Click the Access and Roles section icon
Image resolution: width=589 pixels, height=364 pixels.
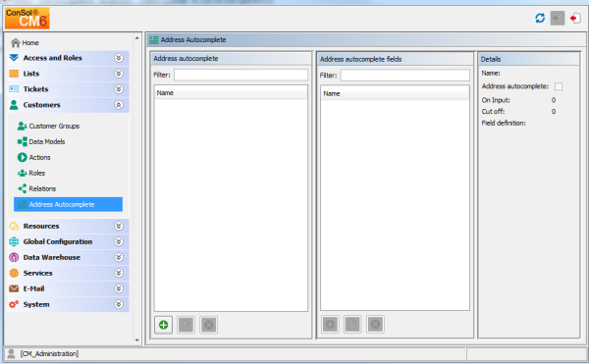tap(14, 58)
